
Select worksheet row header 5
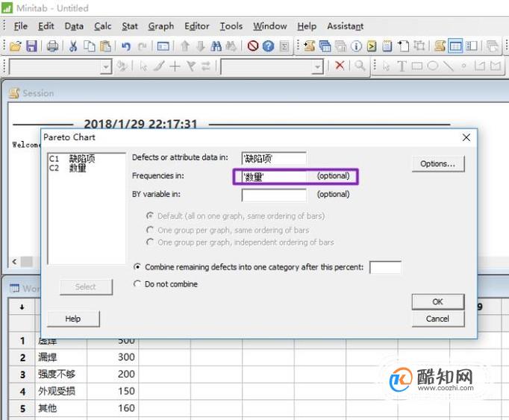(x=22, y=408)
